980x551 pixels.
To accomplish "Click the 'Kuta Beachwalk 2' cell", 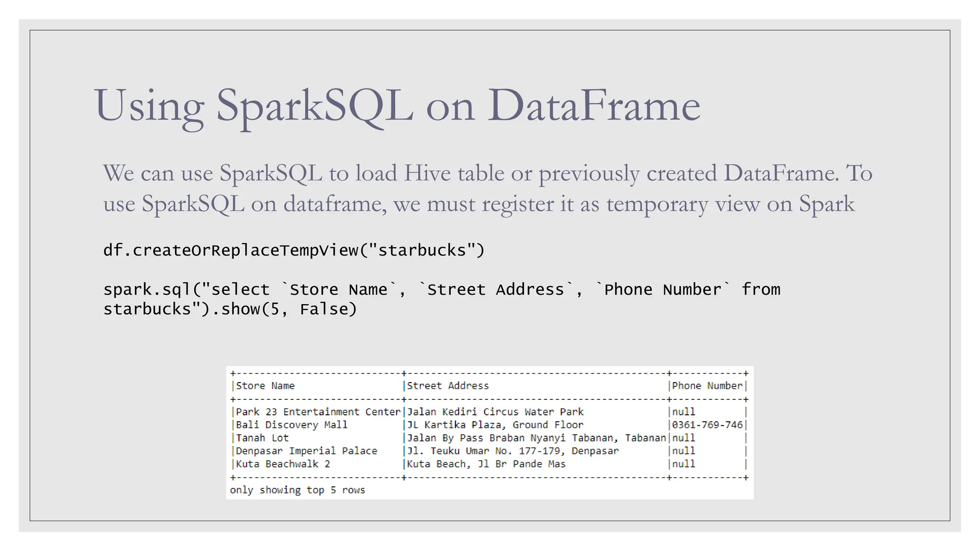I will tap(283, 464).
